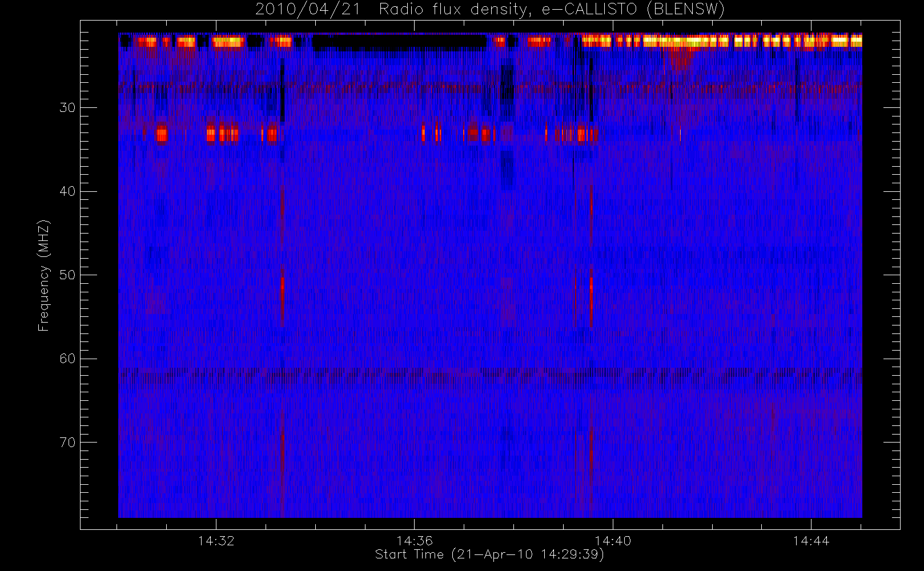Click the frequency tick label '50'
Viewport: 924px width, 571px height.
(67, 275)
